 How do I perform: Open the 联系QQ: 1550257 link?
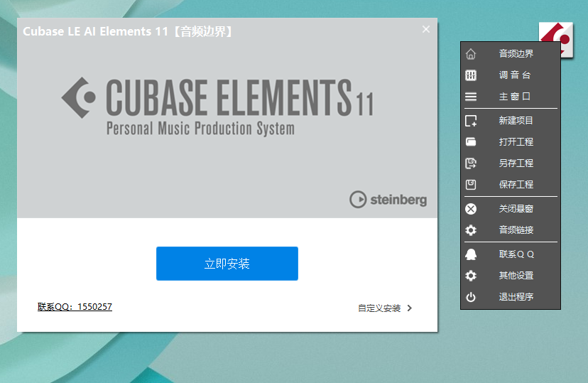click(75, 307)
